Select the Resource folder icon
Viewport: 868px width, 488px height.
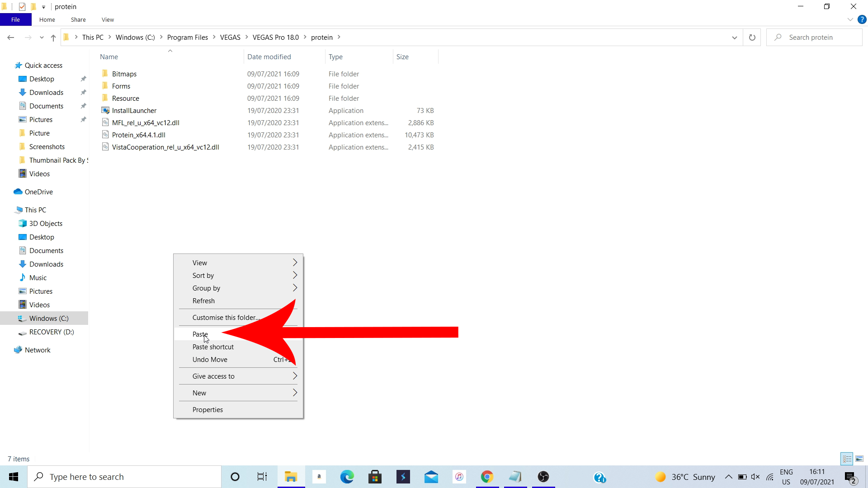[105, 98]
